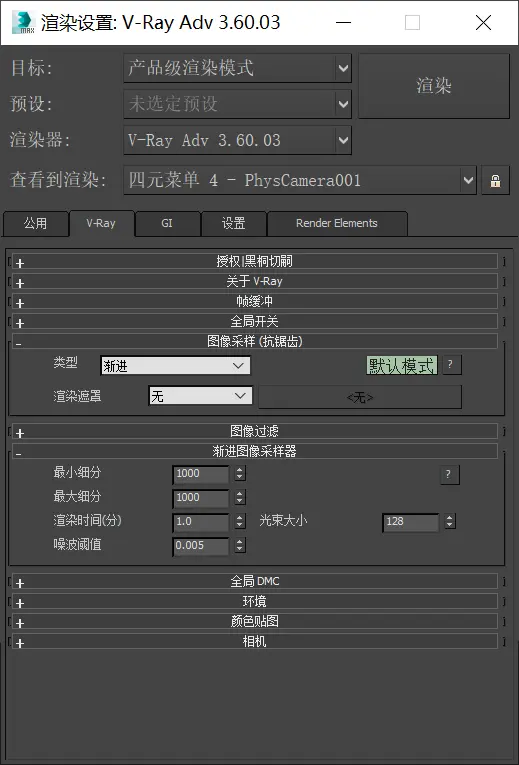Click the 噪波阈值 value field

point(201,546)
